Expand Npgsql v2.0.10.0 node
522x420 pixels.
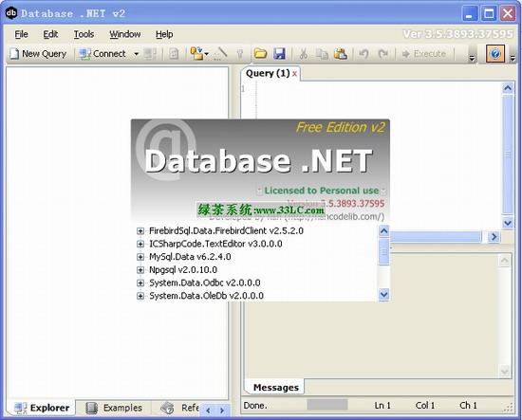pyautogui.click(x=140, y=270)
